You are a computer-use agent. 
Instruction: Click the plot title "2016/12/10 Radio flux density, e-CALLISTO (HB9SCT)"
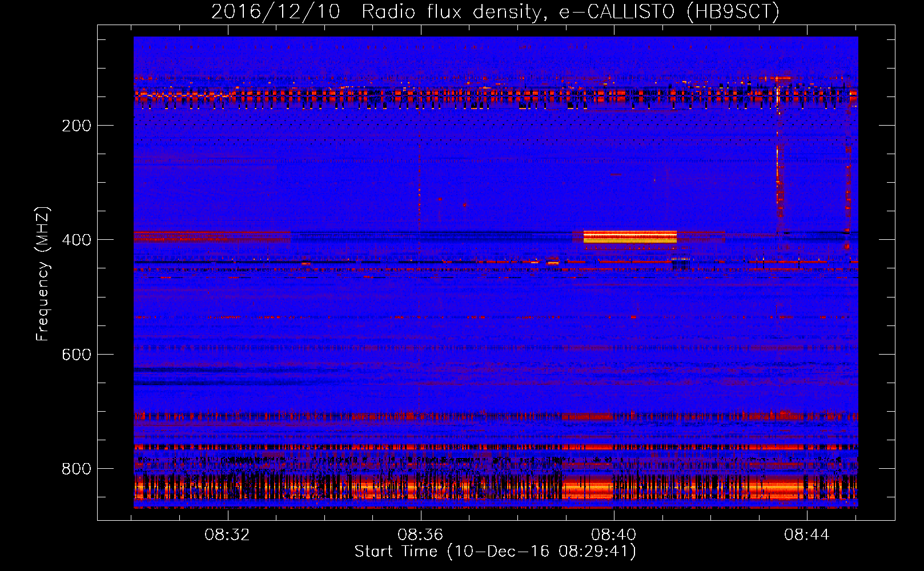coord(495,11)
